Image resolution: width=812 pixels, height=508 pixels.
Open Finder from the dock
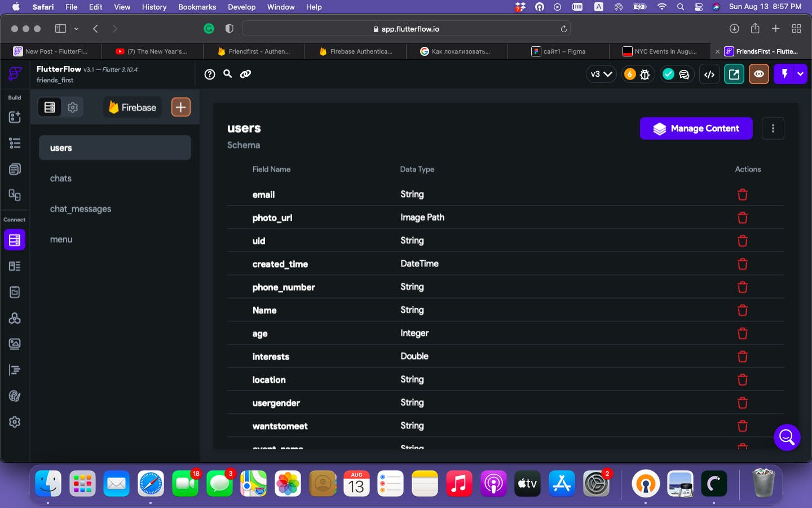coord(48,484)
